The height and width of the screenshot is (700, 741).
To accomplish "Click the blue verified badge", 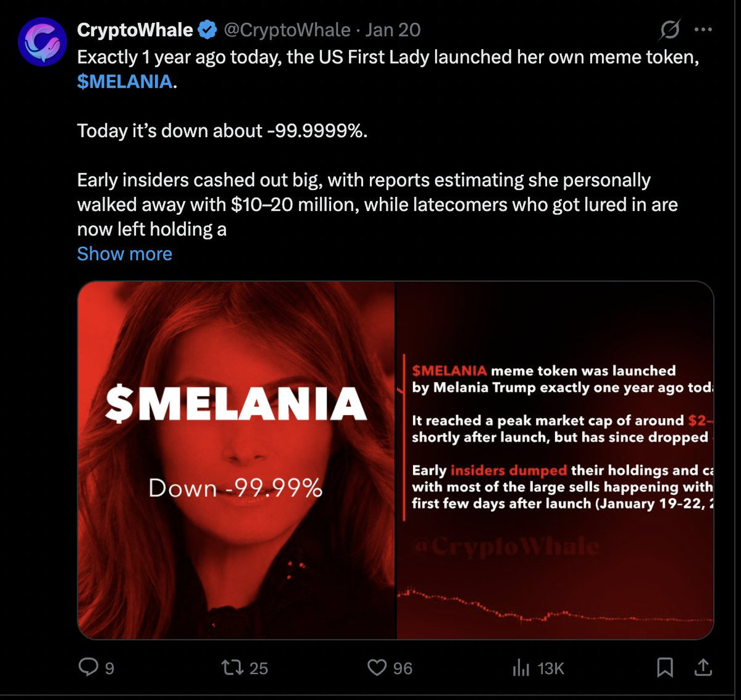I will point(208,30).
